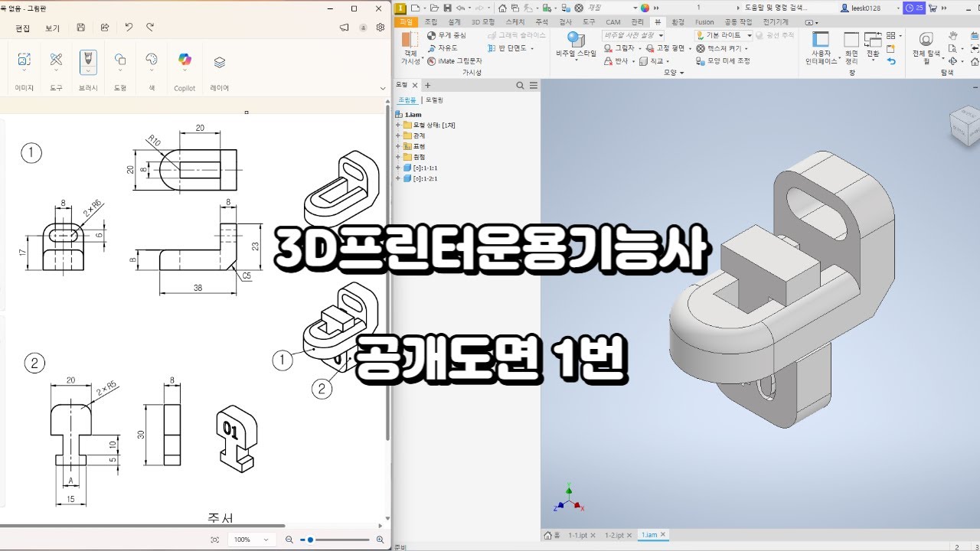Open the model browser hamburger menu

coord(534,86)
